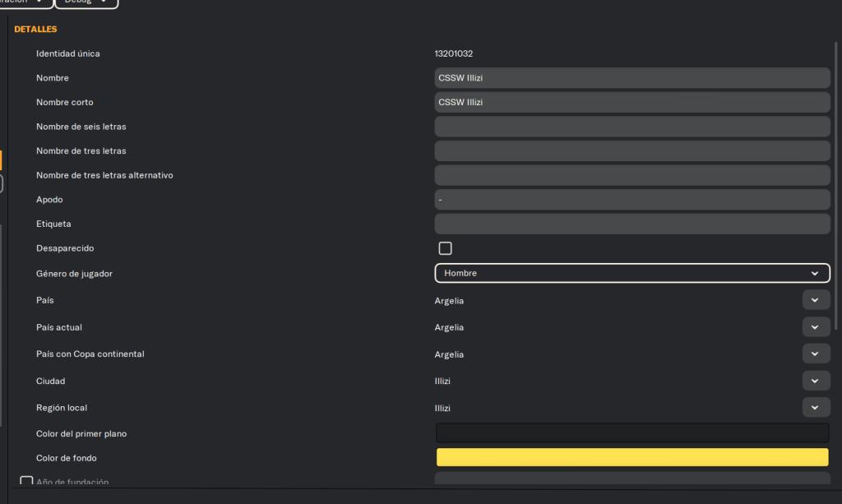
Task: Pick the Color del primer plano swatch
Action: (x=631, y=433)
